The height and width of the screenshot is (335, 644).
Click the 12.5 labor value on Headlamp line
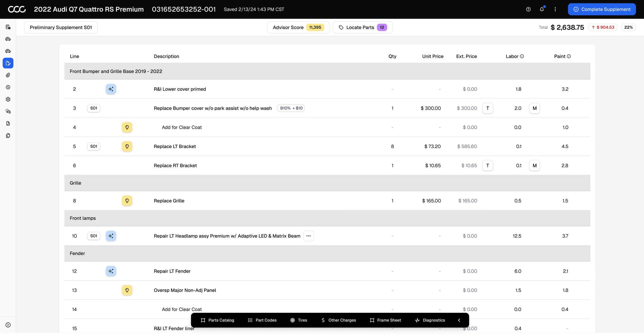click(x=517, y=236)
